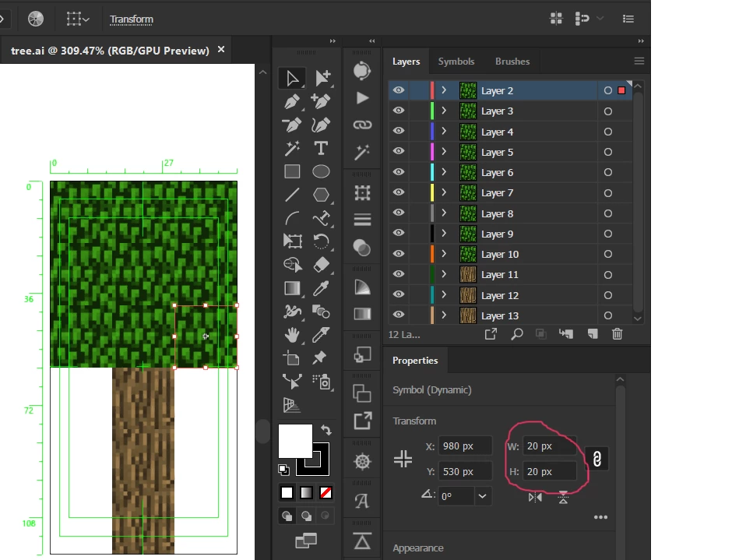Select the Pen tool
Screen dimensions: 746x560
[292, 101]
